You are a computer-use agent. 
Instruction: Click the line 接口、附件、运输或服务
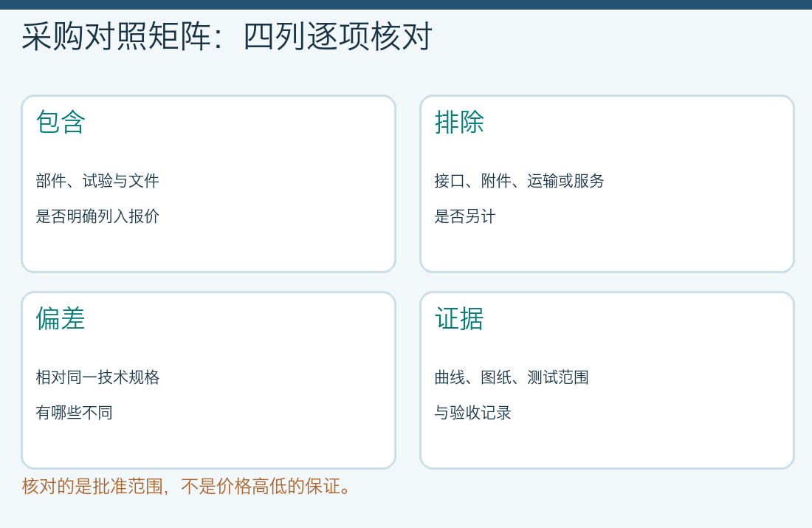tap(520, 181)
